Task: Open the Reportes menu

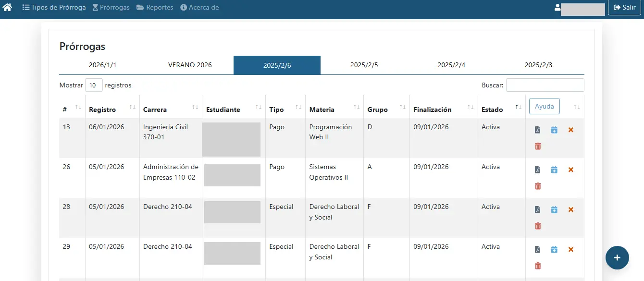Action: 155,8
